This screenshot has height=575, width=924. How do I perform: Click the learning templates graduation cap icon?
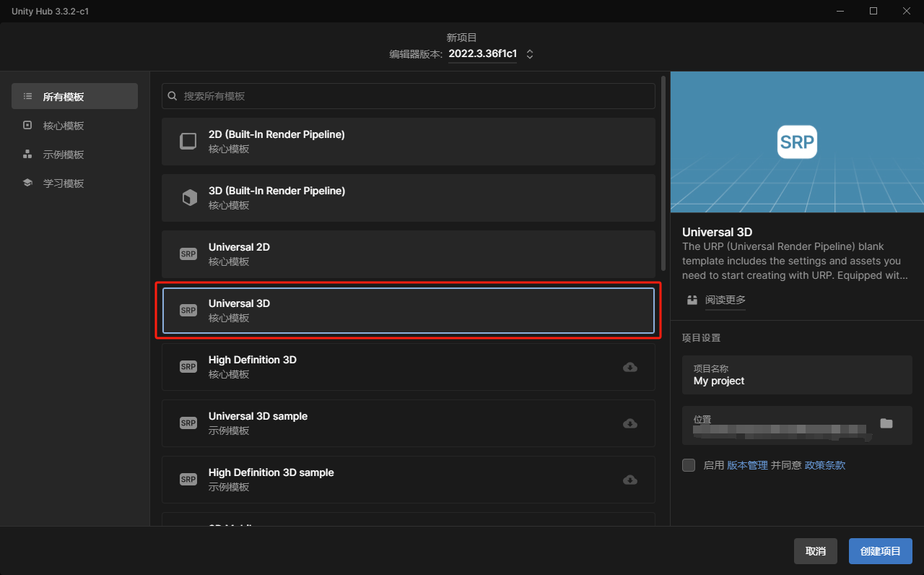(27, 183)
